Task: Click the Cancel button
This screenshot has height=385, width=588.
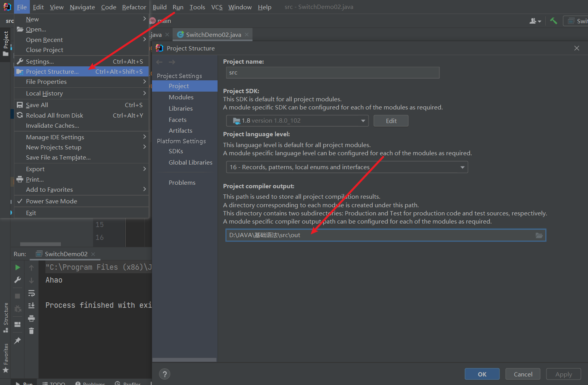Action: [523, 374]
